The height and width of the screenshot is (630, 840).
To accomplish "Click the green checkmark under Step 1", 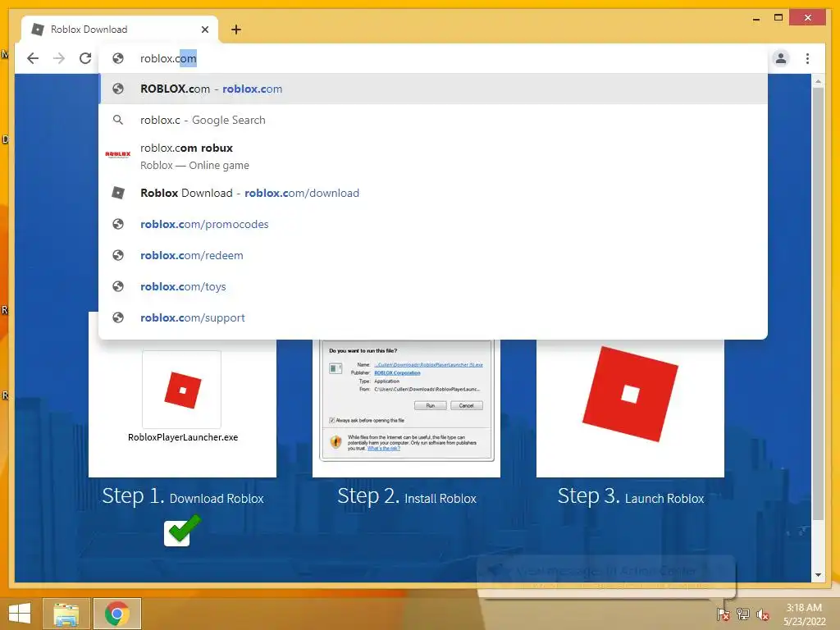I will pyautogui.click(x=182, y=531).
